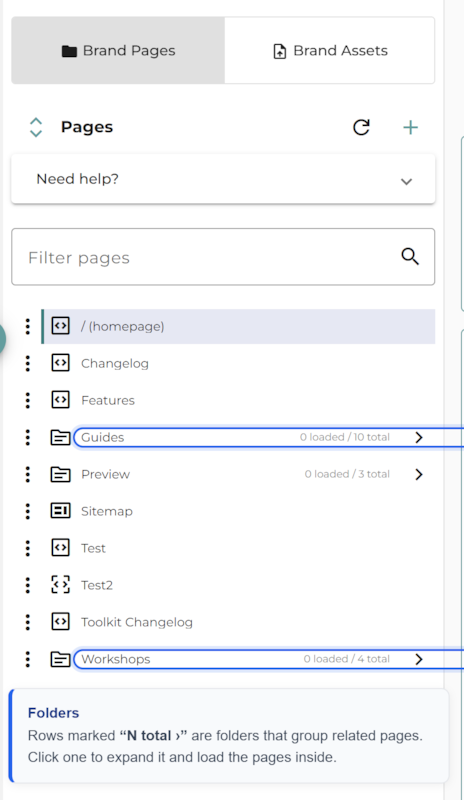Click the '0 loaded / 3 total' text

(x=348, y=474)
